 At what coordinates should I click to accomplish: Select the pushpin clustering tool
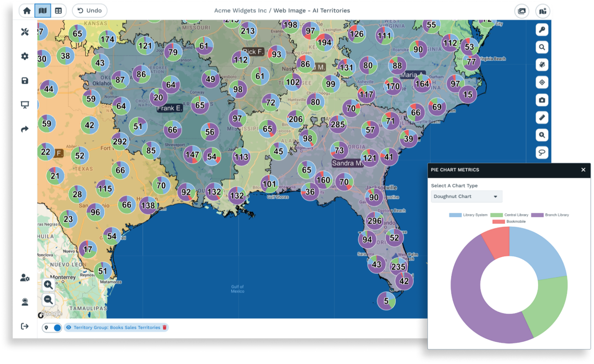(x=542, y=65)
